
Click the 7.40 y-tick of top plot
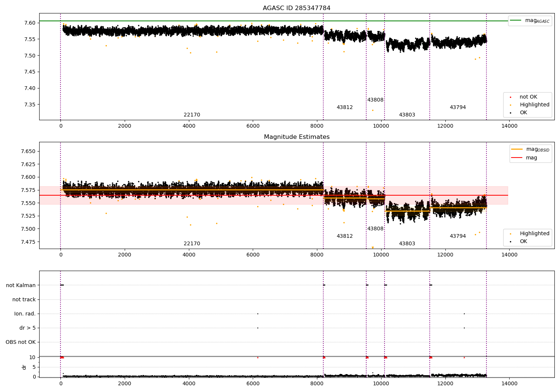tap(30, 88)
